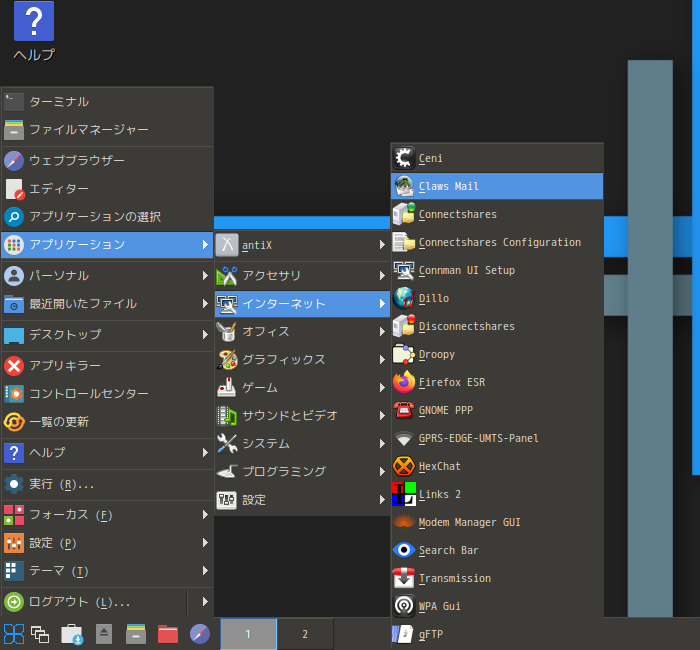Expand the デスクトップ submenu arrow
This screenshot has width=700, height=650.
click(205, 335)
